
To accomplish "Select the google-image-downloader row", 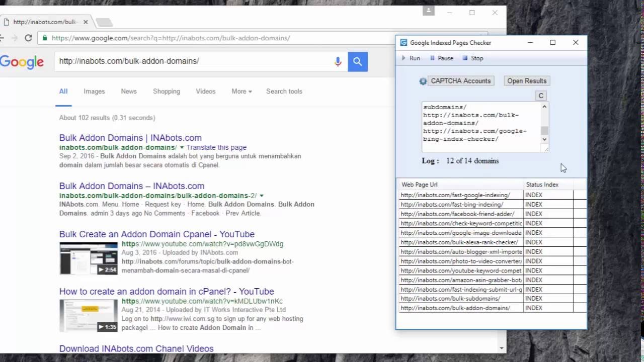I will click(x=493, y=233).
